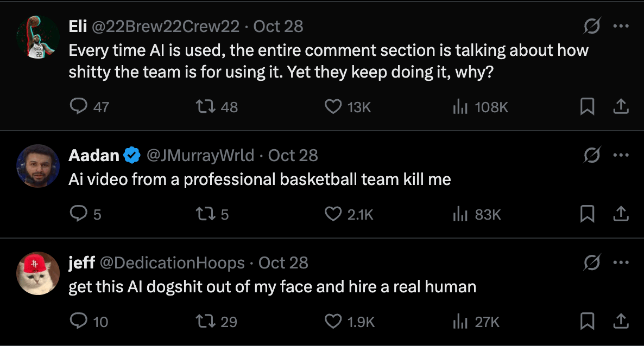View analytics on Eli's tweet
The height and width of the screenshot is (346, 644).
[x=460, y=107]
